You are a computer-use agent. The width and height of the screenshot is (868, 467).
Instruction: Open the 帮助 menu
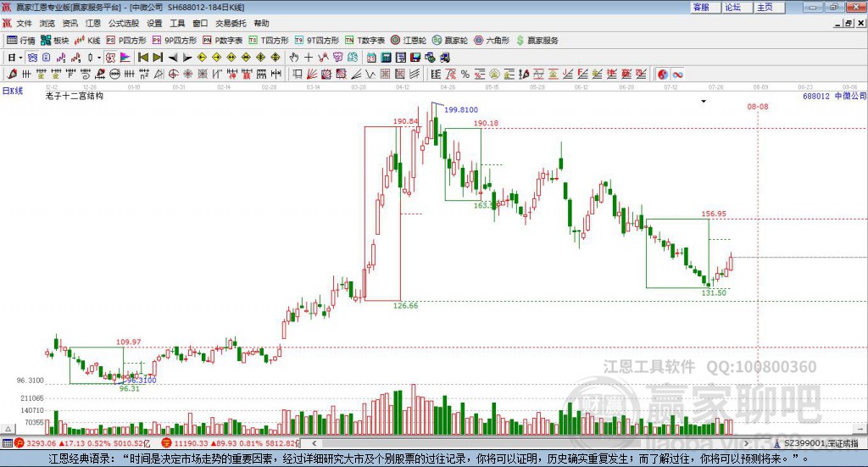[x=261, y=23]
